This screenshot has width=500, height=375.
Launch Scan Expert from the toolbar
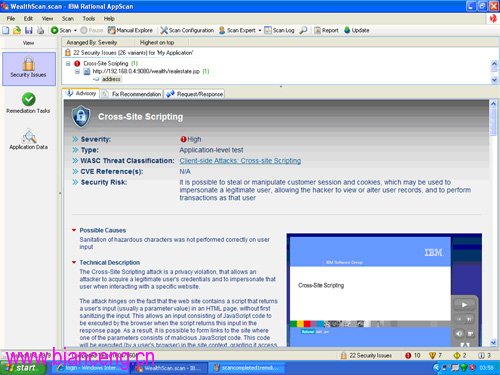237,30
